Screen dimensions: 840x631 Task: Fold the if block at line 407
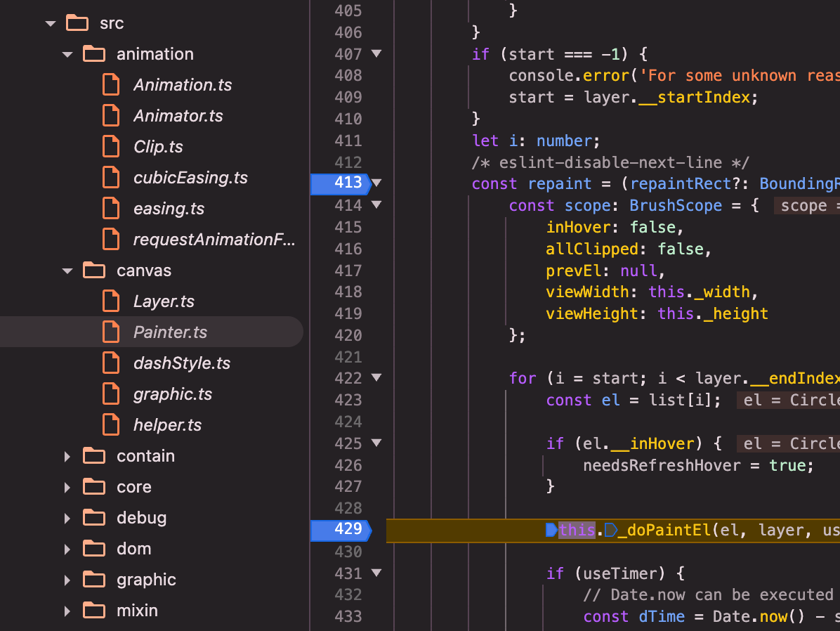[376, 53]
